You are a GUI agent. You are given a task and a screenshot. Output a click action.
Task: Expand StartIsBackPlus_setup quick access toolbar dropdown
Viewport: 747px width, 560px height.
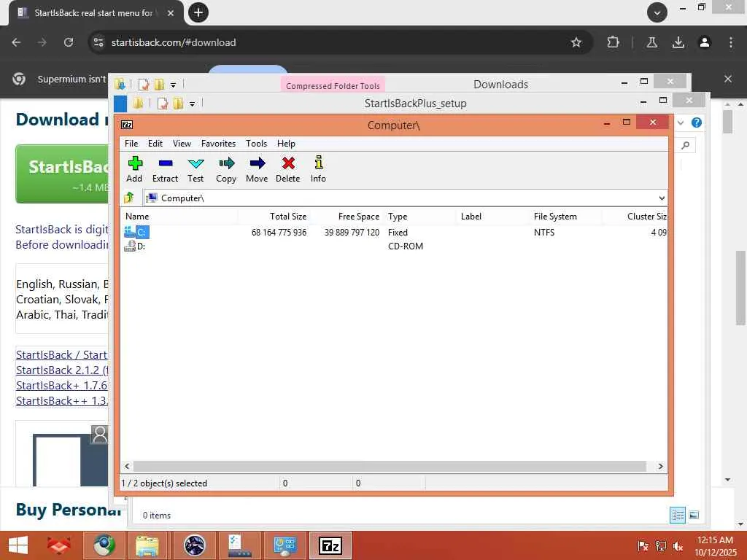pyautogui.click(x=192, y=104)
